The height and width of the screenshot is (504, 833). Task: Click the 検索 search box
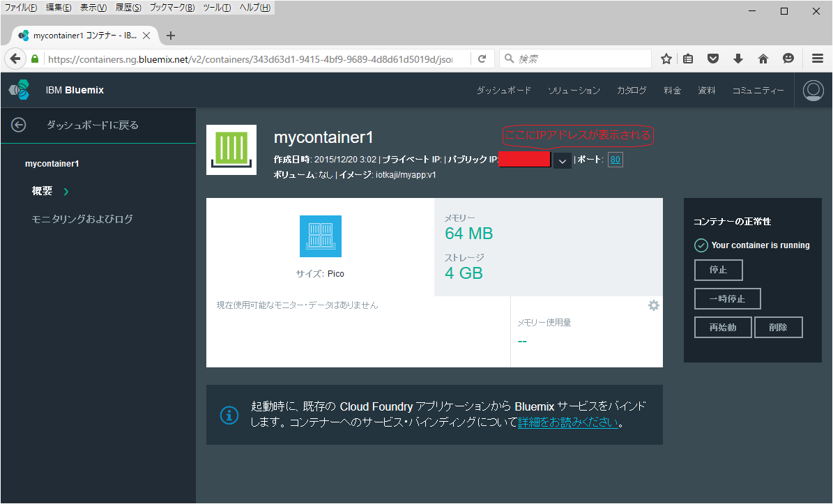tap(575, 59)
